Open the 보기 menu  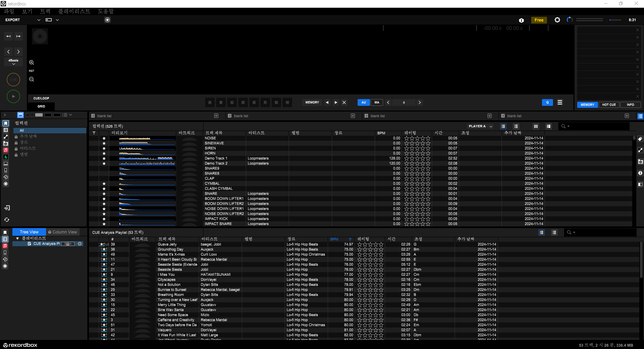[x=27, y=11]
